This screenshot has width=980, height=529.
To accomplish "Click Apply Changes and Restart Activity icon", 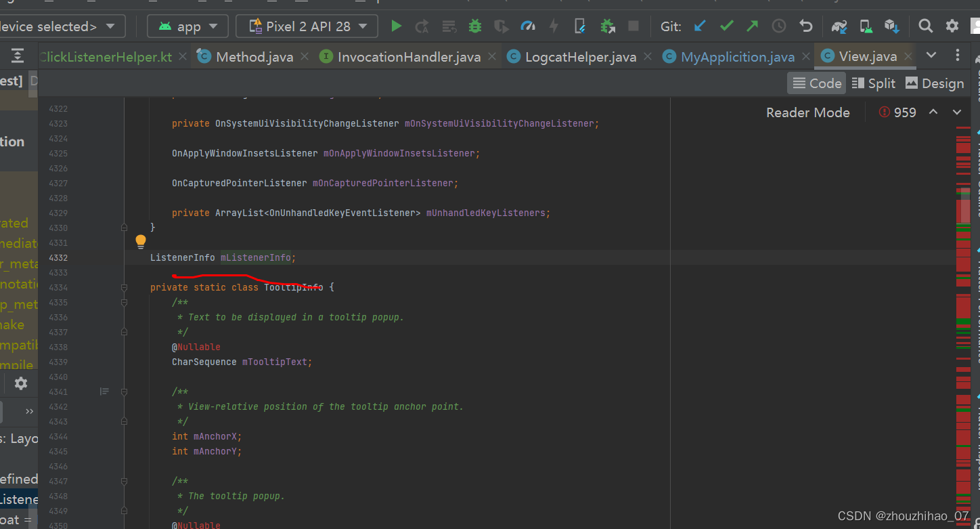I will pyautogui.click(x=422, y=26).
